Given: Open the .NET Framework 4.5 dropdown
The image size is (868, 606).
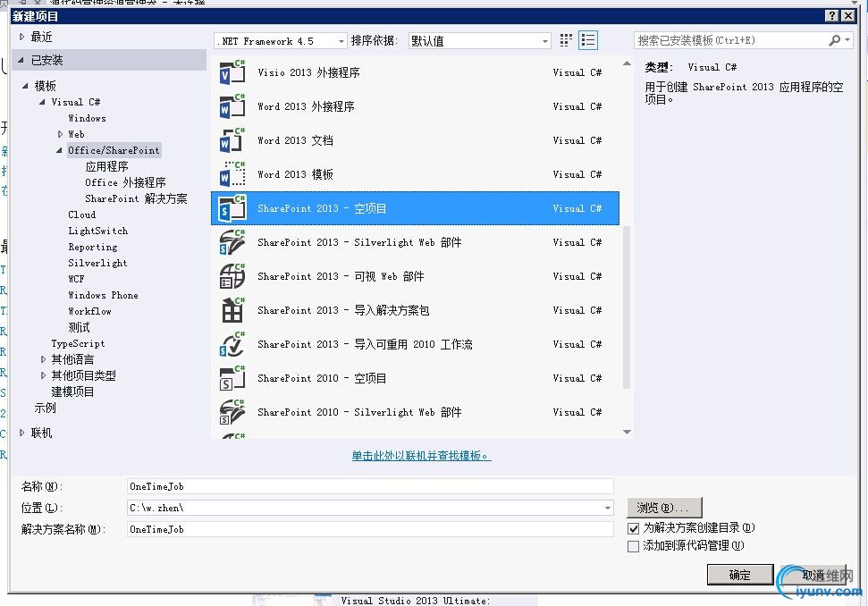Looking at the screenshot, I should click(x=341, y=41).
